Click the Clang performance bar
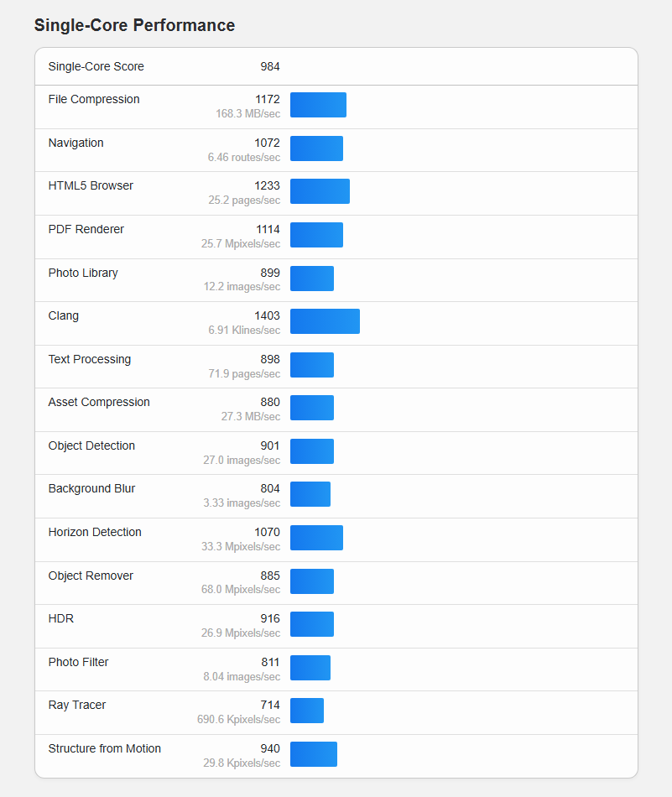This screenshot has height=797, width=672. click(325, 321)
